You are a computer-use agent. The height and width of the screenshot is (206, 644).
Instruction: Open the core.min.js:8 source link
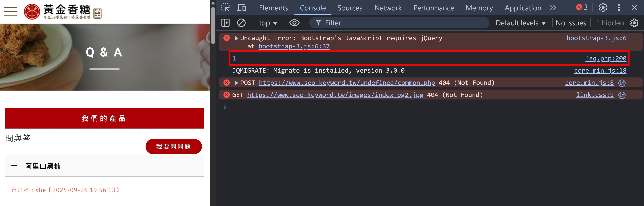coord(589,83)
